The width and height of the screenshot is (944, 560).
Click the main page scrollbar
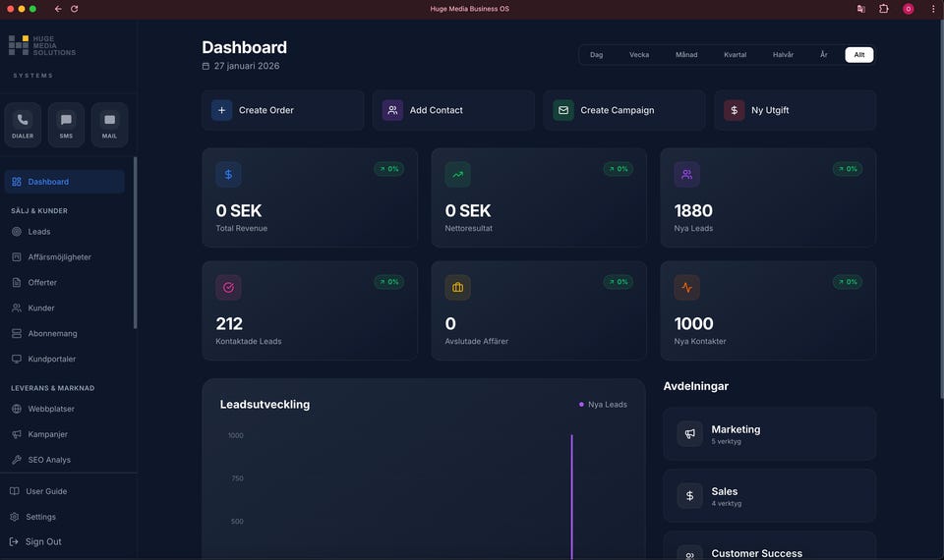[x=942, y=208]
